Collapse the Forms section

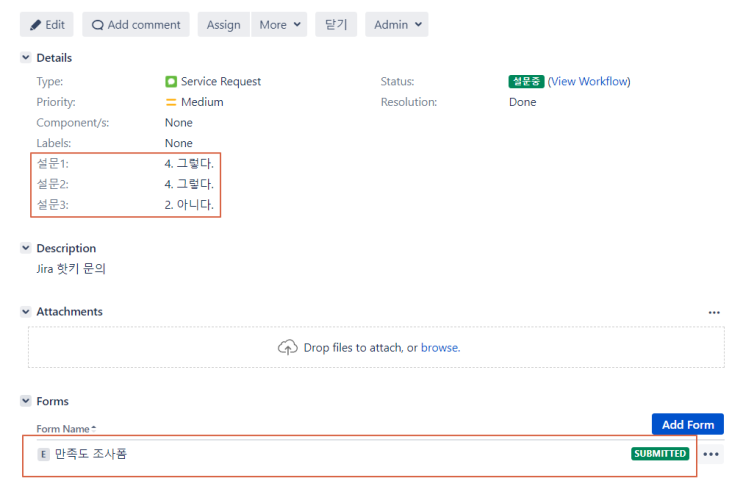[26, 401]
